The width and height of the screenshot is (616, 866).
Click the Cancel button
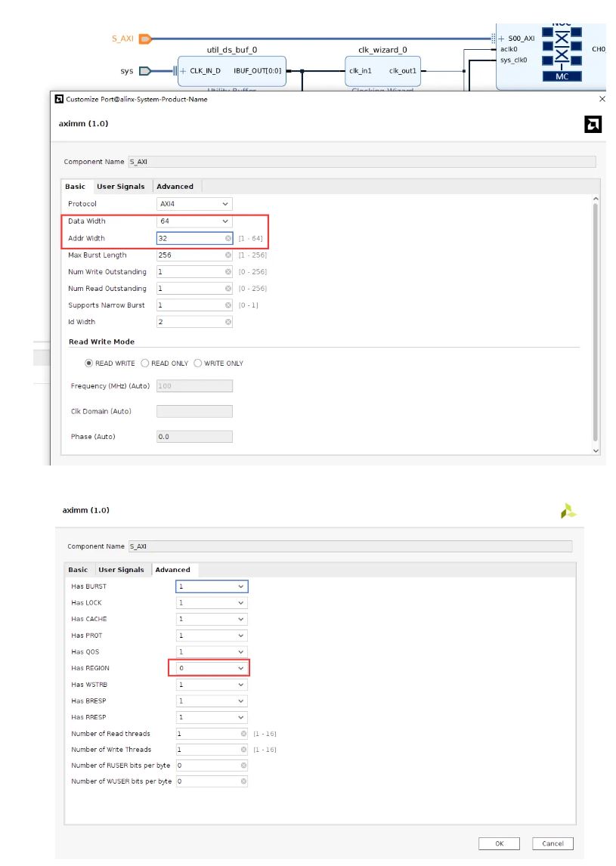(553, 843)
